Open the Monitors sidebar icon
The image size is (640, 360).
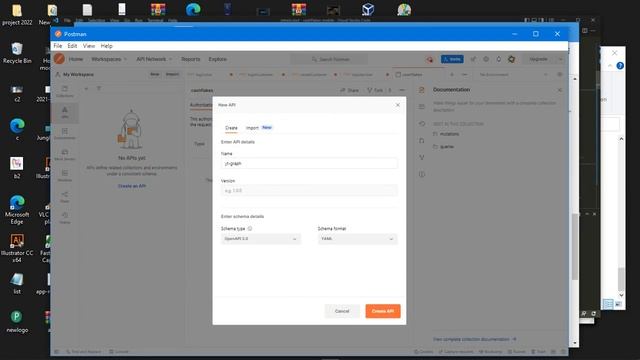(65, 176)
